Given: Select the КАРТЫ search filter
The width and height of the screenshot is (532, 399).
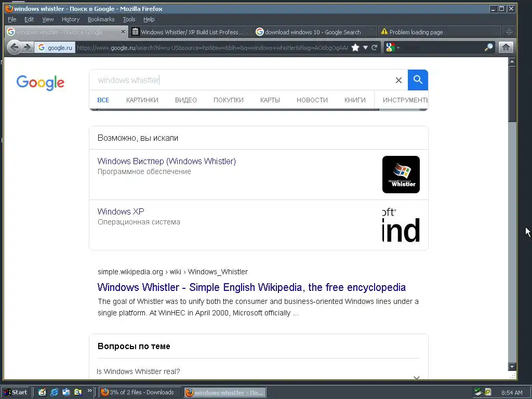Looking at the screenshot, I should (270, 100).
